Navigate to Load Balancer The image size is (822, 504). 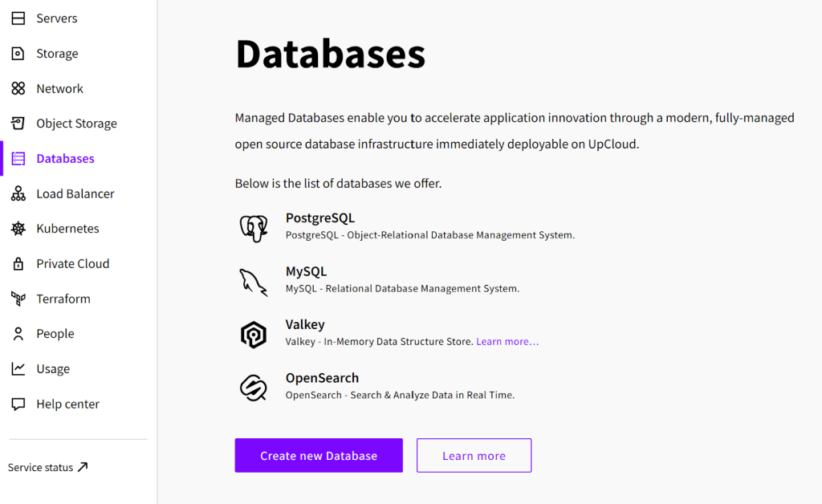point(75,194)
